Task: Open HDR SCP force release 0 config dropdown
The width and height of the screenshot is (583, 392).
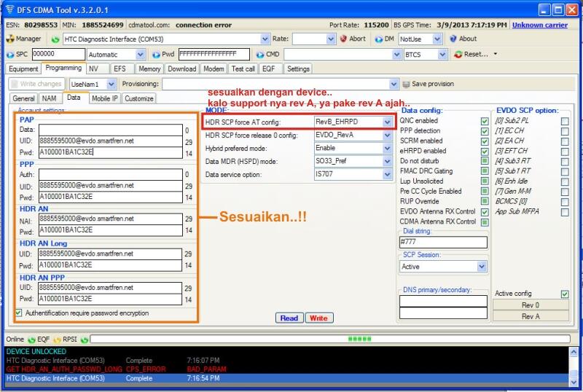Action: 387,136
